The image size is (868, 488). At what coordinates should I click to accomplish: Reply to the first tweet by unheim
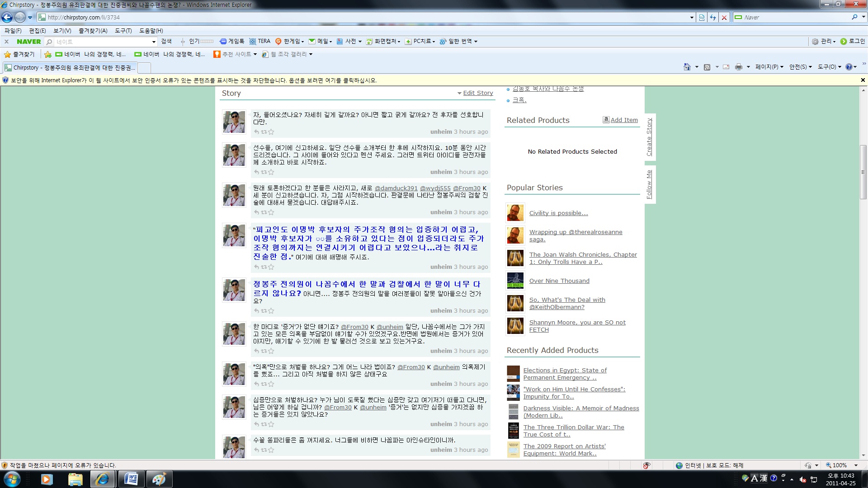[x=256, y=132]
